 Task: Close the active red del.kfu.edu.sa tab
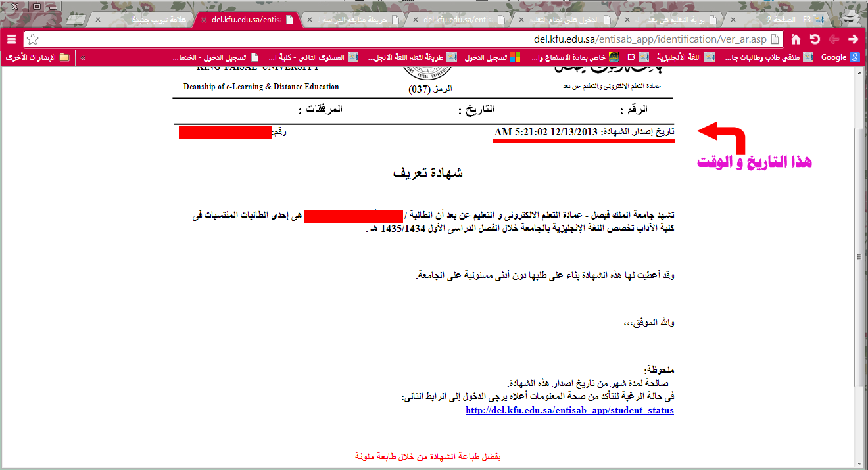pos(203,20)
